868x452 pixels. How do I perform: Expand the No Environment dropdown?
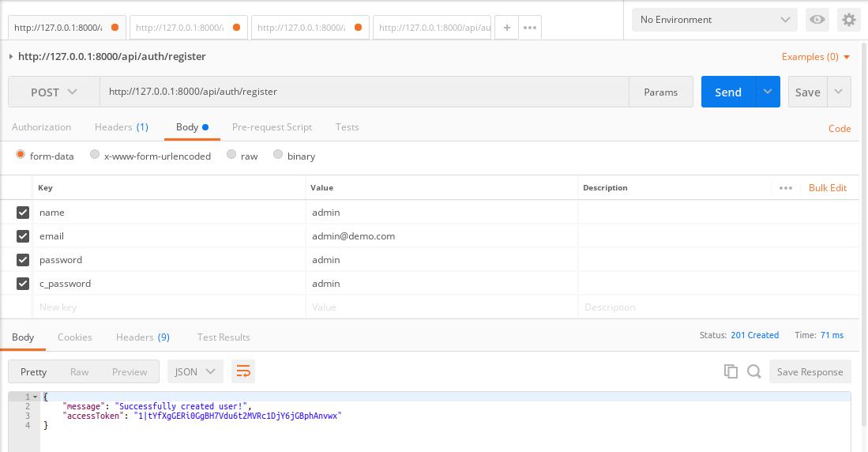point(714,20)
